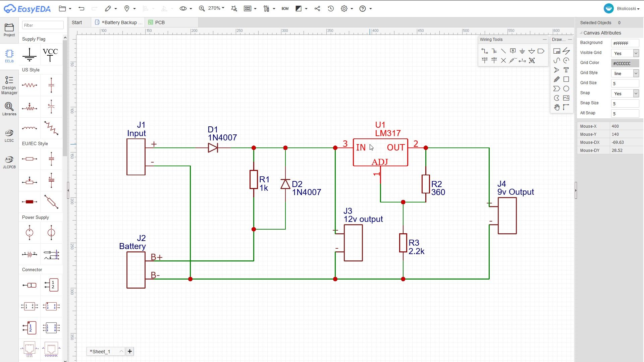Select the VCC symbol in Wiring Tools

pos(485,61)
